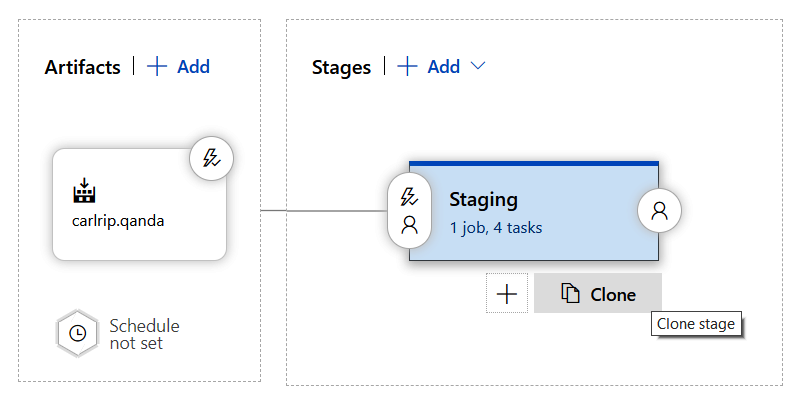Open the '1 job, 4 tasks' link

495,227
